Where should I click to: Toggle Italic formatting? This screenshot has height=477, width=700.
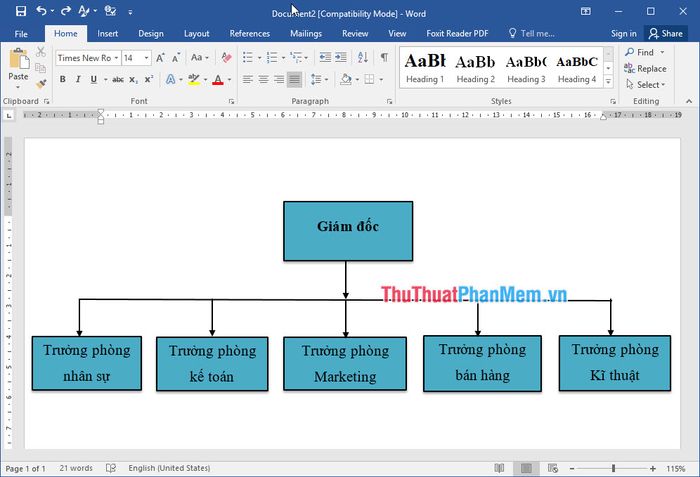pyautogui.click(x=79, y=79)
